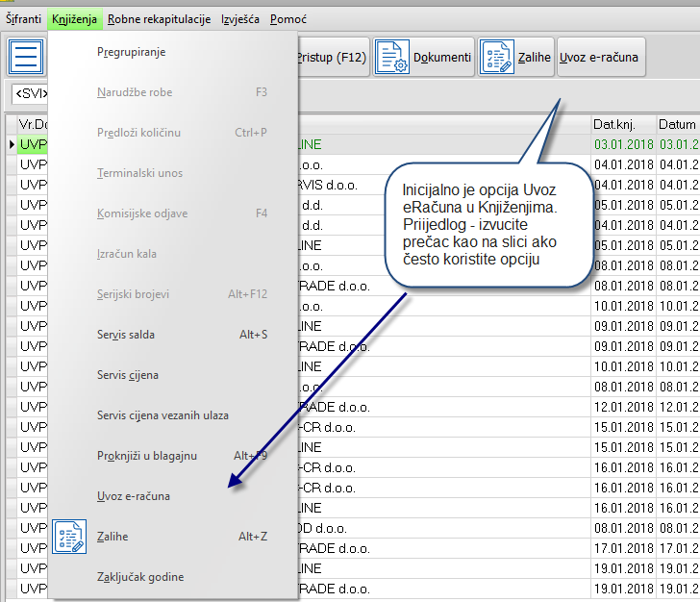Open the Robne rekapitulacije menu
Screen dimensions: 700x602
(x=160, y=19)
